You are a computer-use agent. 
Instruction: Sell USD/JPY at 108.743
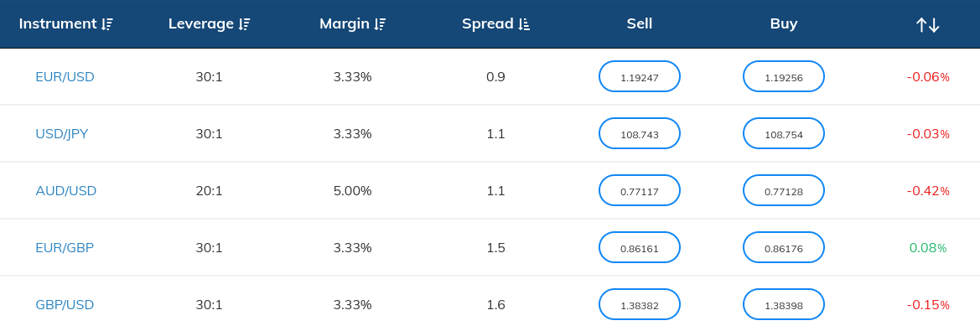[640, 133]
